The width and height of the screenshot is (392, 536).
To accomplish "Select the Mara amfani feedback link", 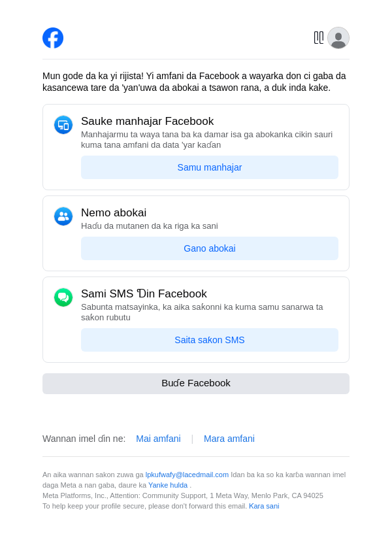I will pyautogui.click(x=229, y=439).
